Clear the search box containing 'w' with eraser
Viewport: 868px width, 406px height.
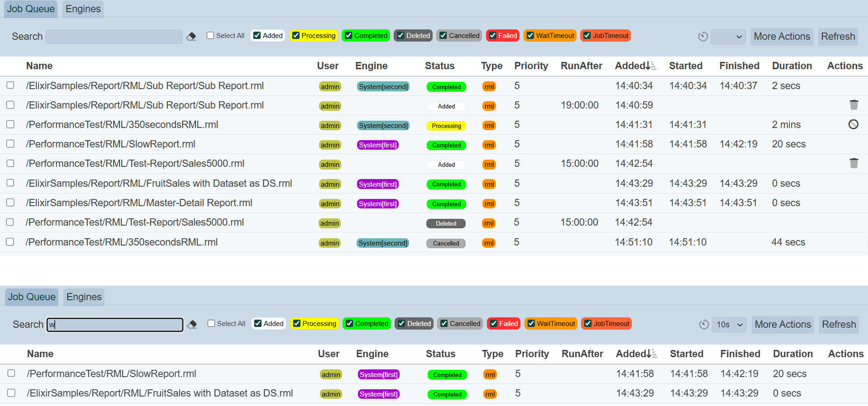click(x=192, y=325)
